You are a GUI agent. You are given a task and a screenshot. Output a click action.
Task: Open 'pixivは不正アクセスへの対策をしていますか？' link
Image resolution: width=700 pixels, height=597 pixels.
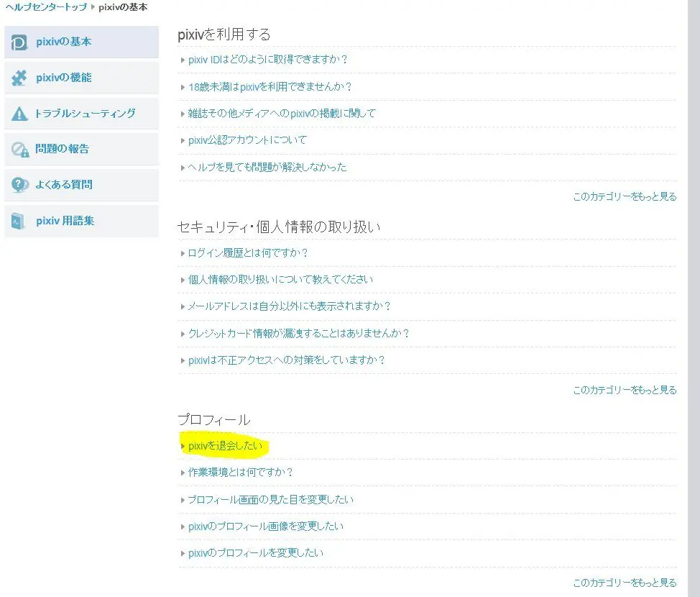[286, 360]
